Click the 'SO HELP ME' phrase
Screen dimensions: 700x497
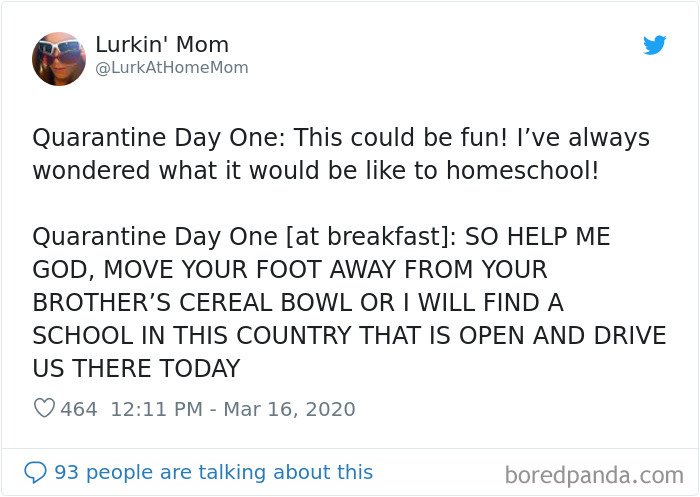pos(538,236)
